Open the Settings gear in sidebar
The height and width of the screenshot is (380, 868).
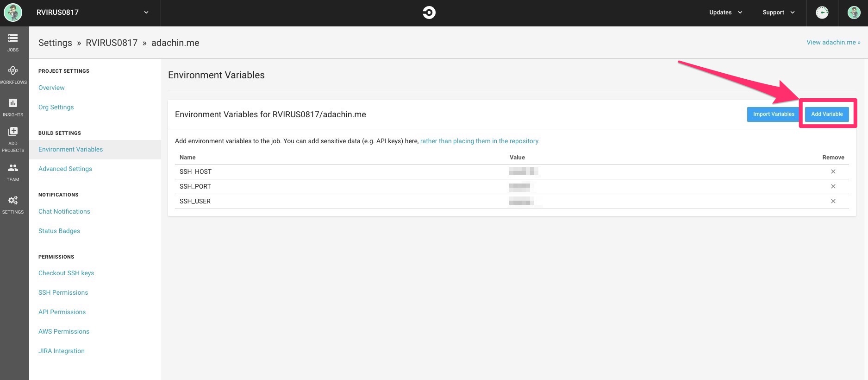pos(13,204)
